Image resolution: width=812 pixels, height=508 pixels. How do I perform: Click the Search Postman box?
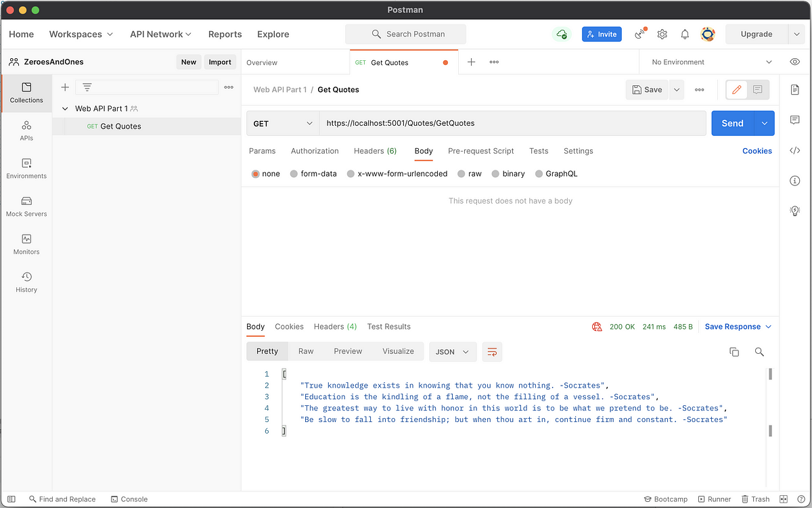point(405,34)
